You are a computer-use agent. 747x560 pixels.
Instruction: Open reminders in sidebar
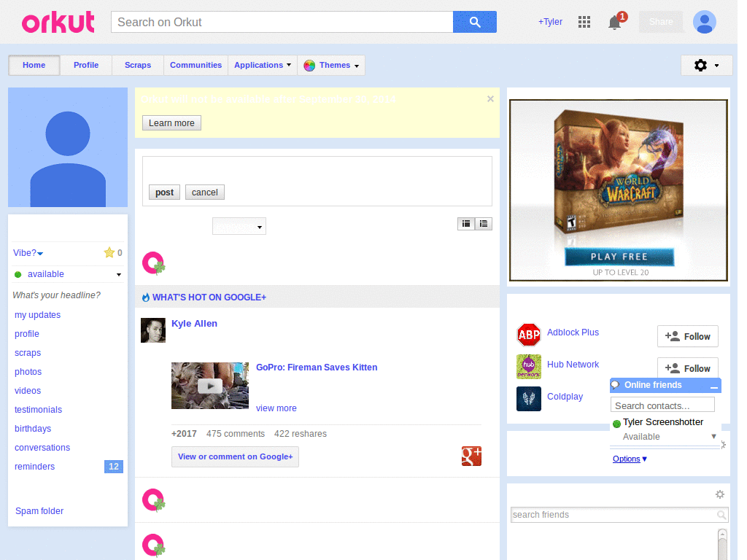[35, 467]
